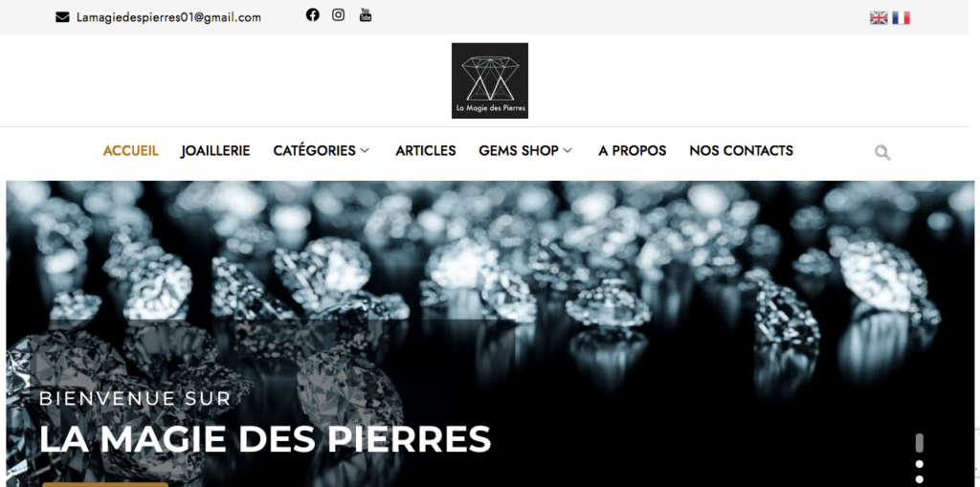Open the Facebook page icon

313,15
